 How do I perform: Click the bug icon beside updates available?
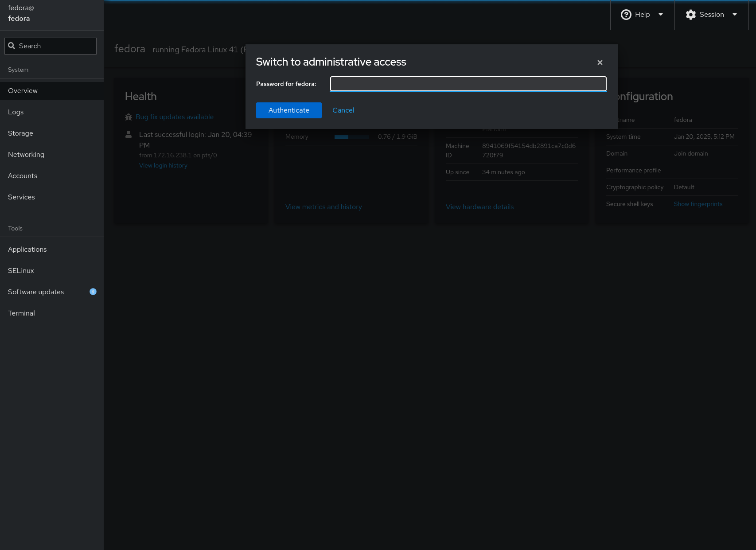[129, 117]
